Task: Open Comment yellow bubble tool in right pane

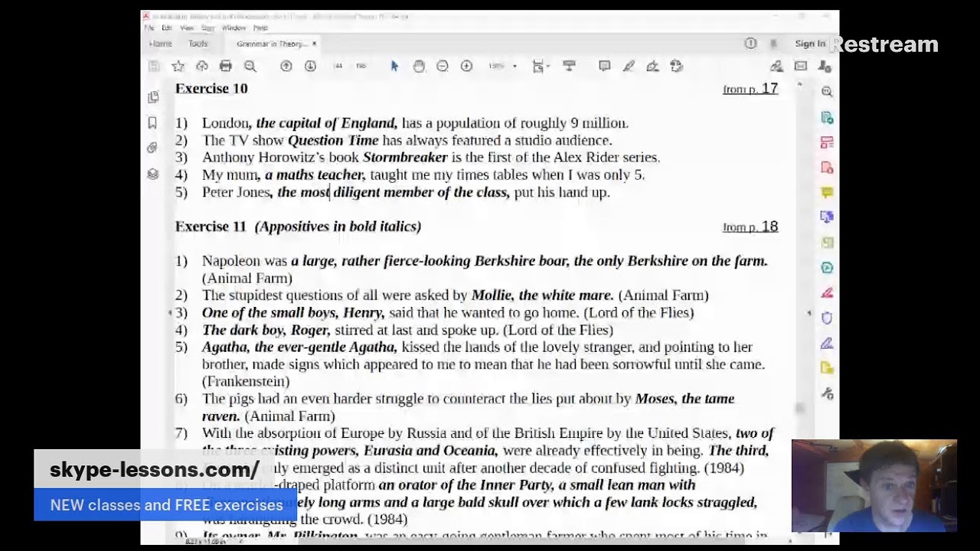Action: coord(827,193)
